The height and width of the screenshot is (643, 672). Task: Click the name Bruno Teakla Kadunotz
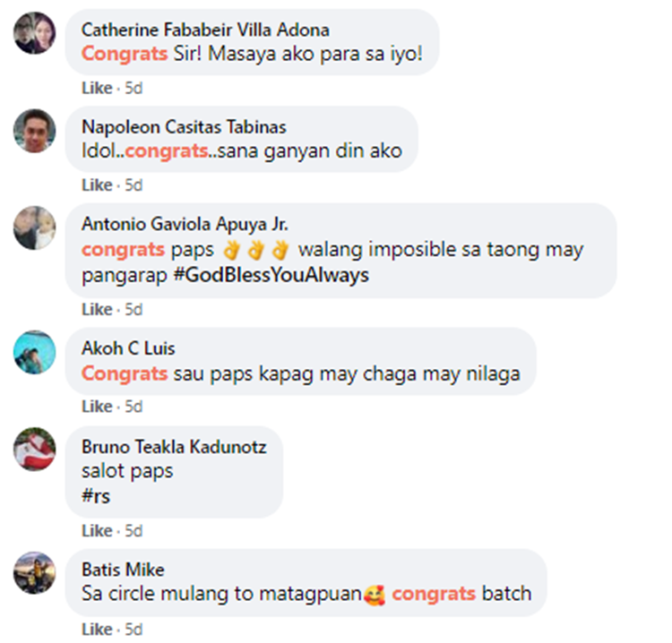pyautogui.click(x=174, y=447)
